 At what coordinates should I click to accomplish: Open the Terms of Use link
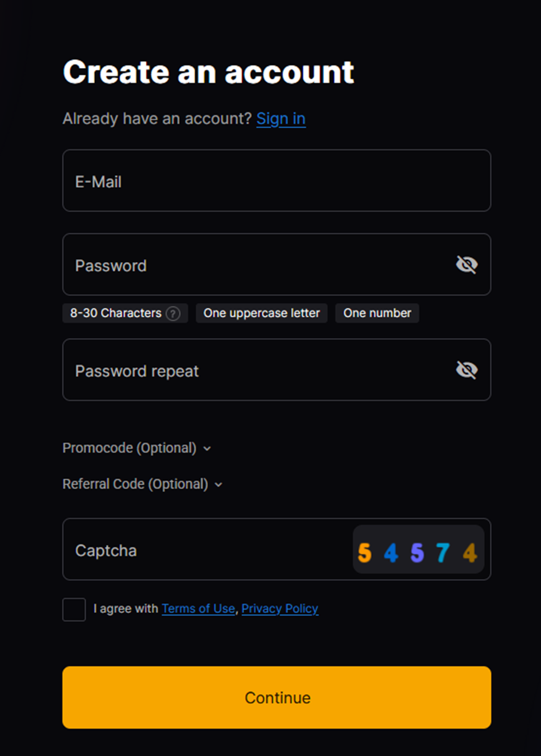(198, 609)
